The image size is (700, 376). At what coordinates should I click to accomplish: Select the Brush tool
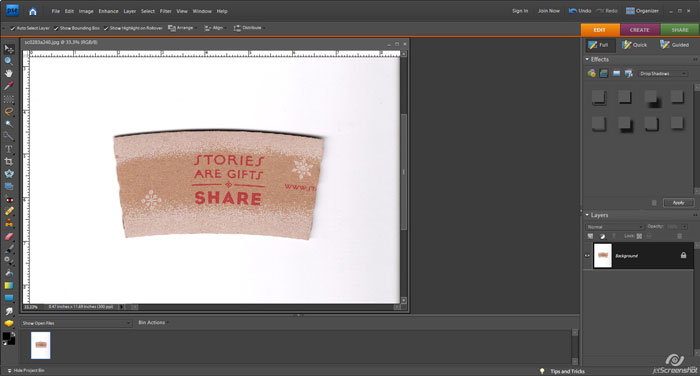click(x=8, y=249)
